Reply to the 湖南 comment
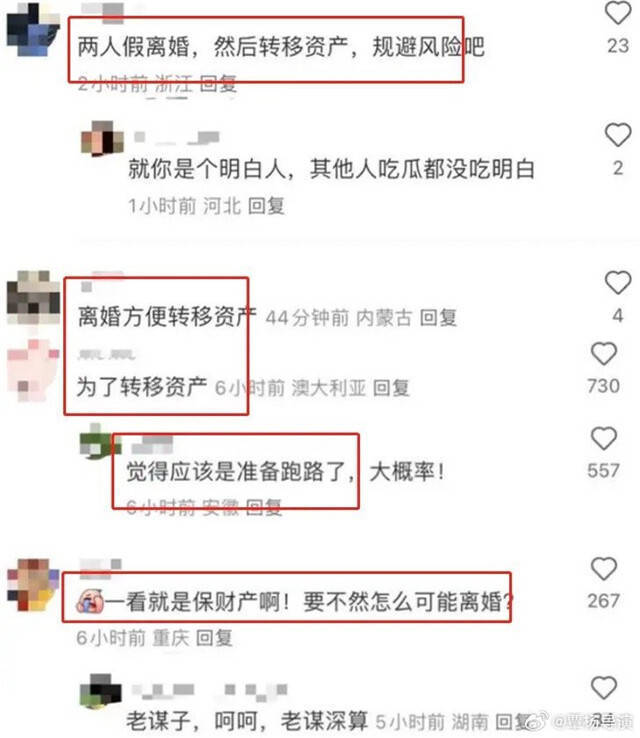Image resolution: width=640 pixels, height=738 pixels. pos(513,721)
